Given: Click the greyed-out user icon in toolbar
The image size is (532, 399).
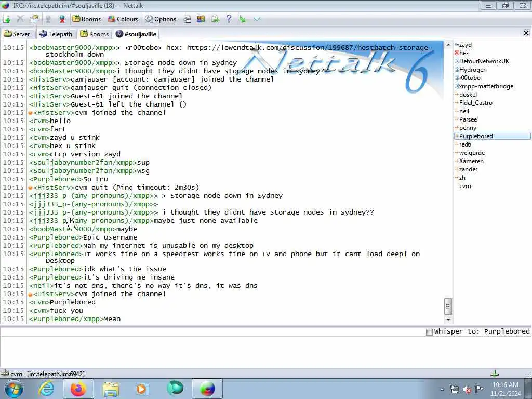Looking at the screenshot, I should click(x=48, y=19).
